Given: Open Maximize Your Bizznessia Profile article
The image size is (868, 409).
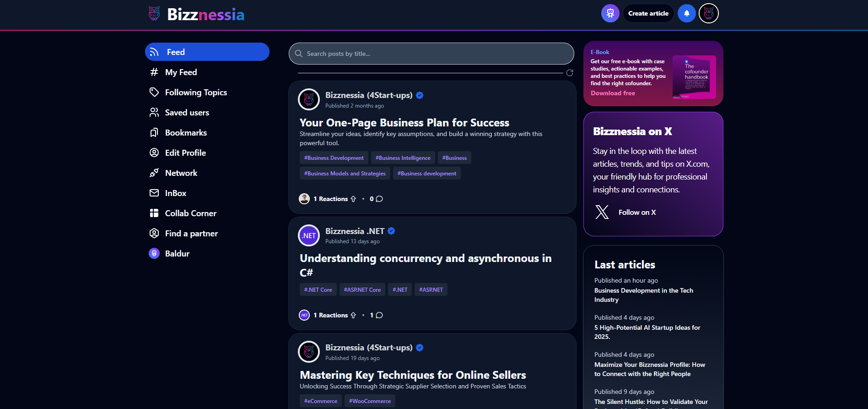Looking at the screenshot, I should (650, 369).
